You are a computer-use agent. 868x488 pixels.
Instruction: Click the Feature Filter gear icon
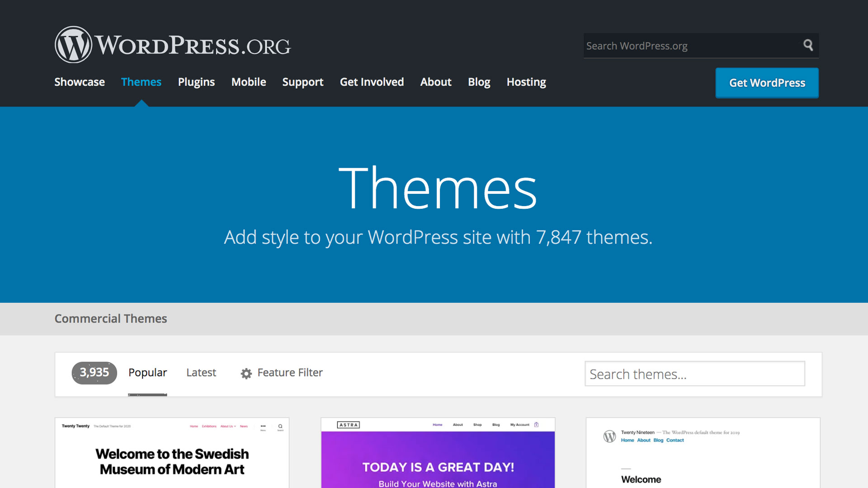coord(246,373)
